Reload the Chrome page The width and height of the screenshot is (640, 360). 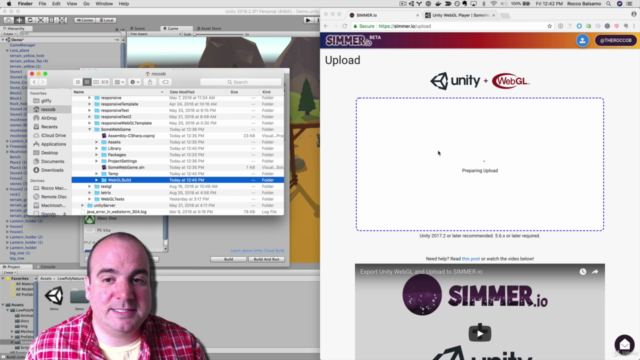pos(344,26)
